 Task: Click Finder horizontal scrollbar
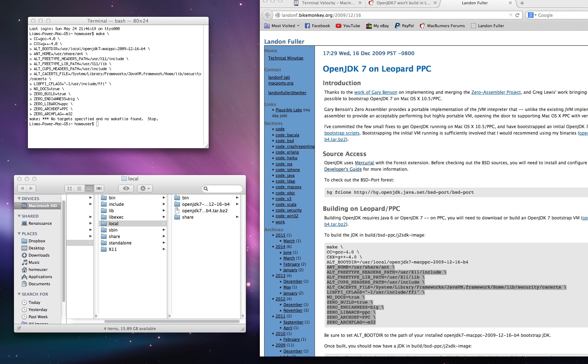[x=172, y=321]
